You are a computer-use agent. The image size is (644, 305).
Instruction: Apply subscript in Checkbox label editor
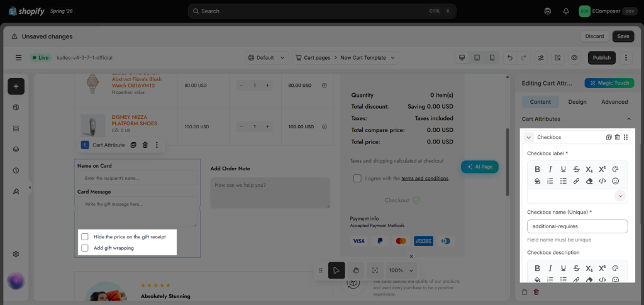click(x=589, y=169)
